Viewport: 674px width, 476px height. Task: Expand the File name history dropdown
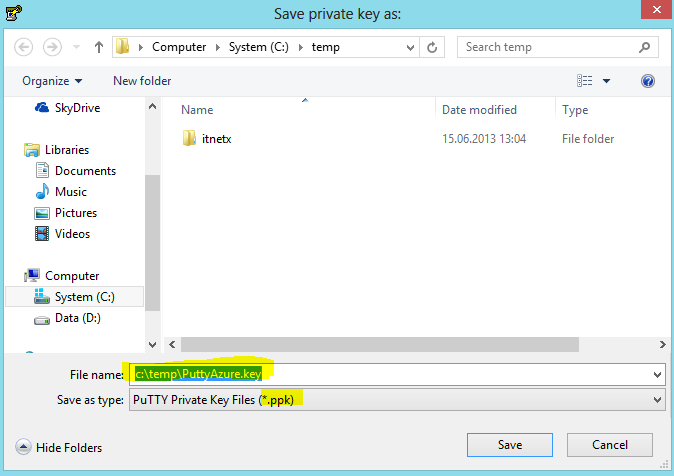tap(657, 374)
